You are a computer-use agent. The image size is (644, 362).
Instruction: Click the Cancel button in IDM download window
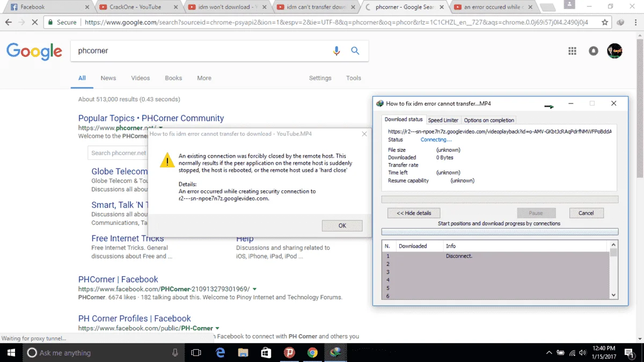[x=586, y=213]
